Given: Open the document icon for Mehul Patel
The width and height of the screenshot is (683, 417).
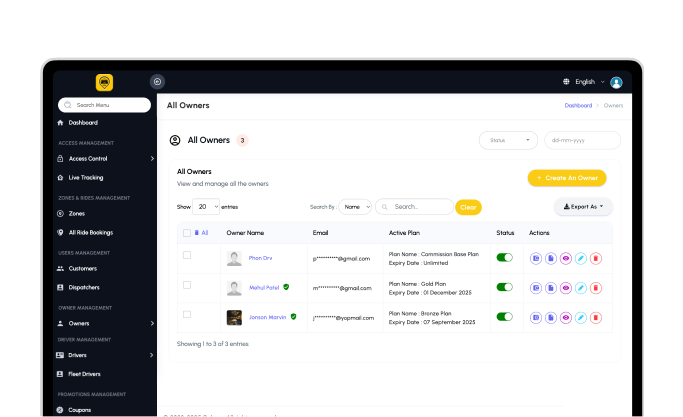Looking at the screenshot, I should 551,288.
